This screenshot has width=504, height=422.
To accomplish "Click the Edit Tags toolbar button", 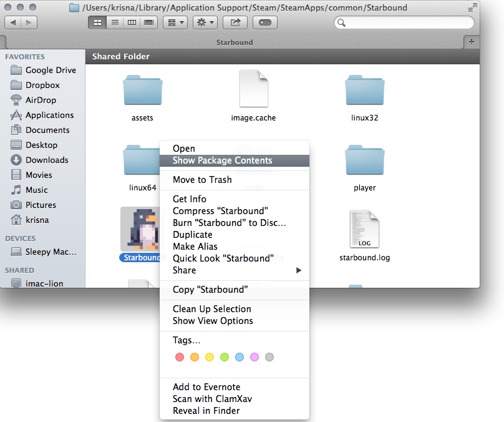I will [265, 22].
